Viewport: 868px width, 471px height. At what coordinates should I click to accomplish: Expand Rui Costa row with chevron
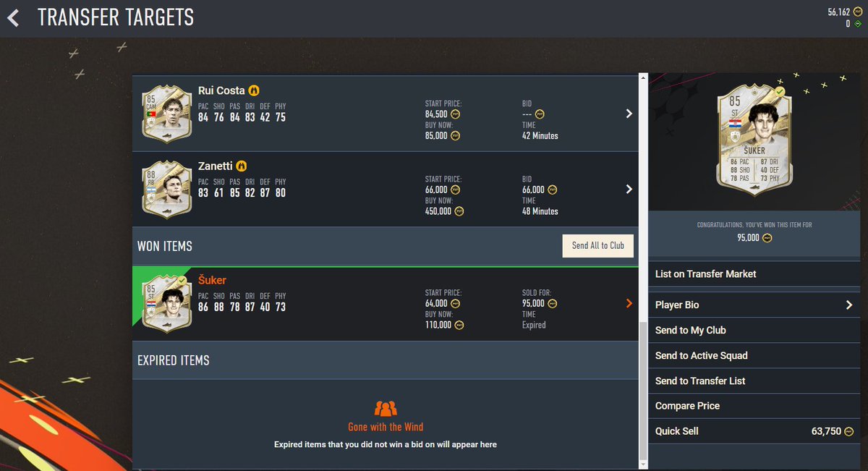pos(629,114)
